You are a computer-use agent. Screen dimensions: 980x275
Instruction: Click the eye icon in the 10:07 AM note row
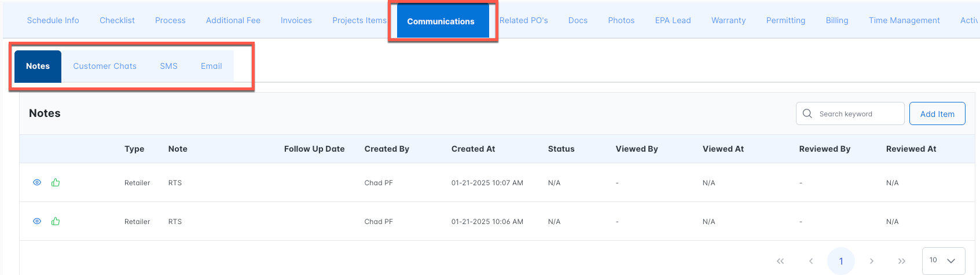click(x=37, y=182)
